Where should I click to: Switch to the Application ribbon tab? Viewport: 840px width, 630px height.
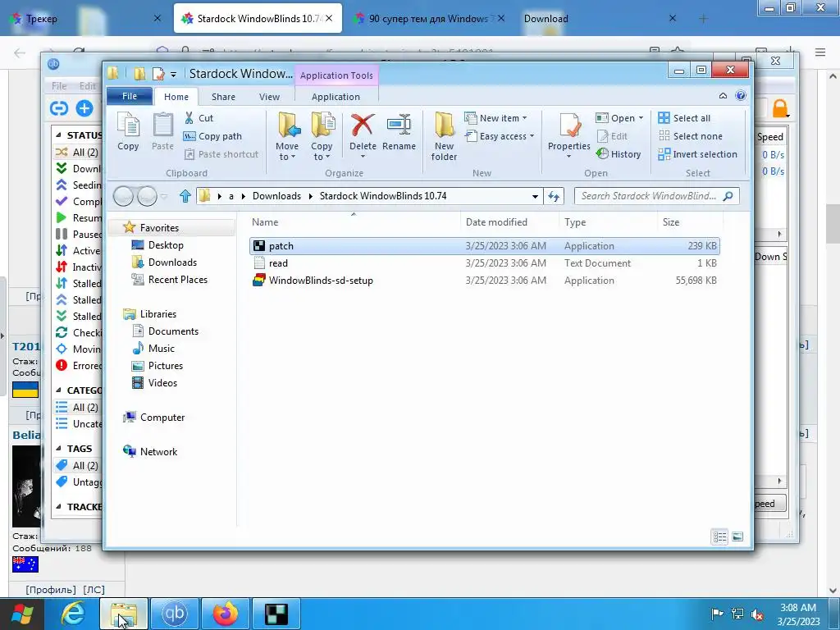click(336, 97)
